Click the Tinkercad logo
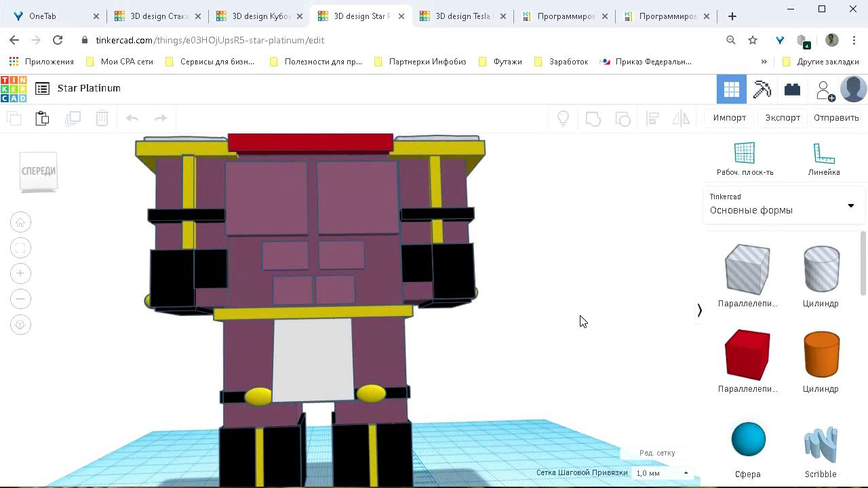868x488 pixels. click(14, 89)
